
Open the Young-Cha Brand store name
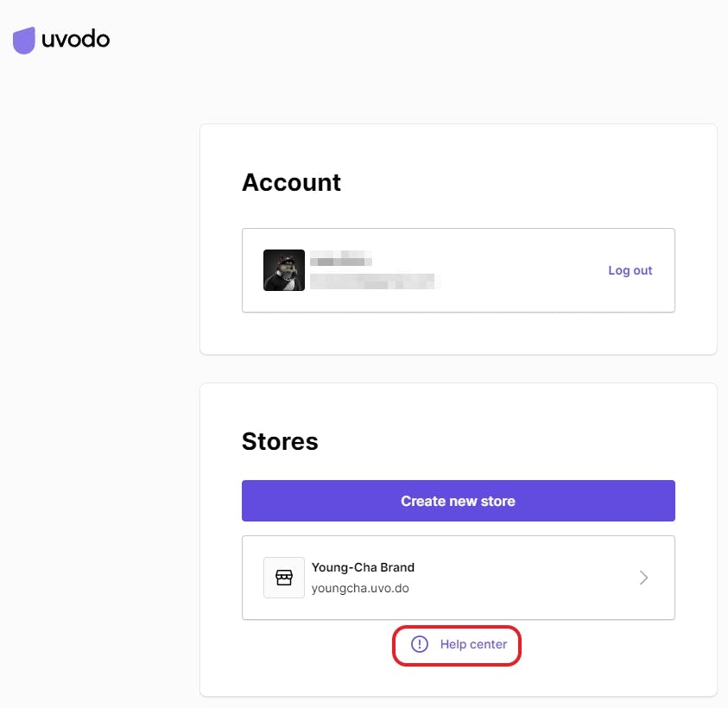tap(363, 567)
